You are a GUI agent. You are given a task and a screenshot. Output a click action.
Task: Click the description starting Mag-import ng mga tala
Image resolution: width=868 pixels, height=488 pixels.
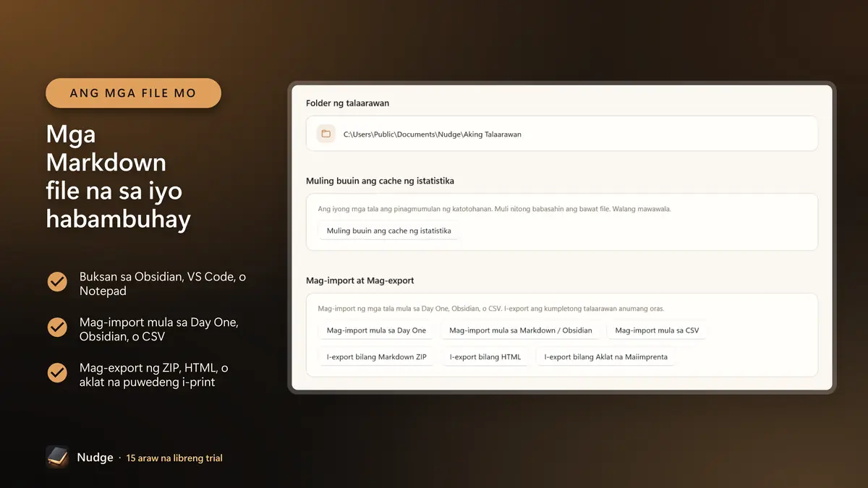(491, 309)
